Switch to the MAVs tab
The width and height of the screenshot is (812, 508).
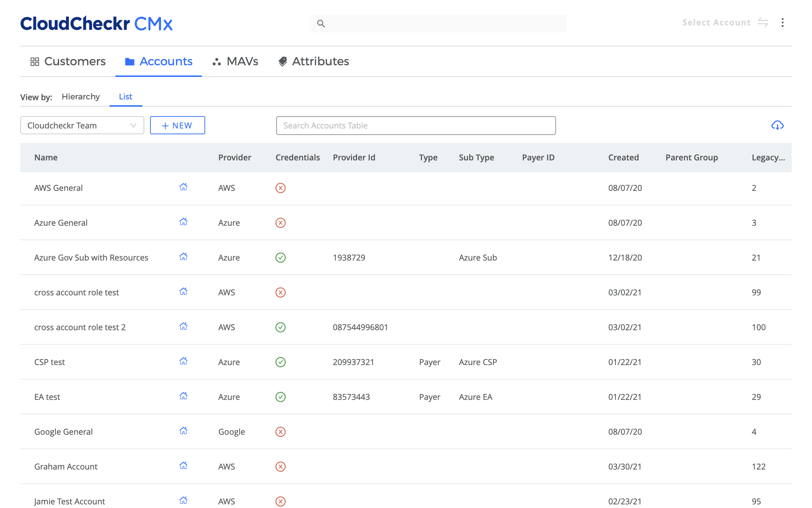tap(235, 61)
